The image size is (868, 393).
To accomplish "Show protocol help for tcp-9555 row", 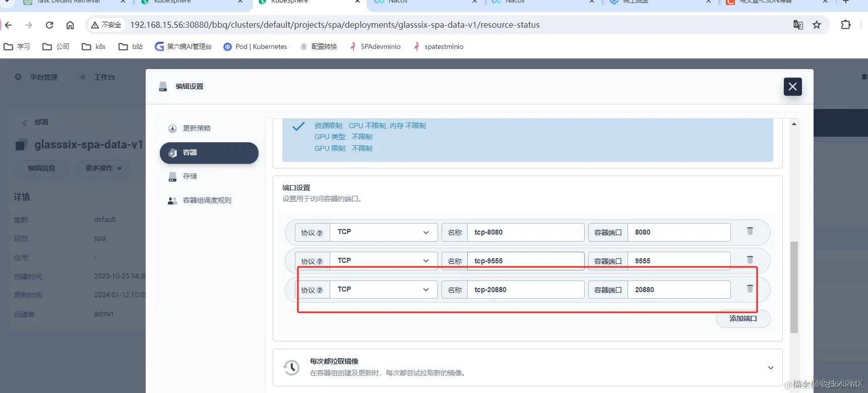I will [320, 262].
